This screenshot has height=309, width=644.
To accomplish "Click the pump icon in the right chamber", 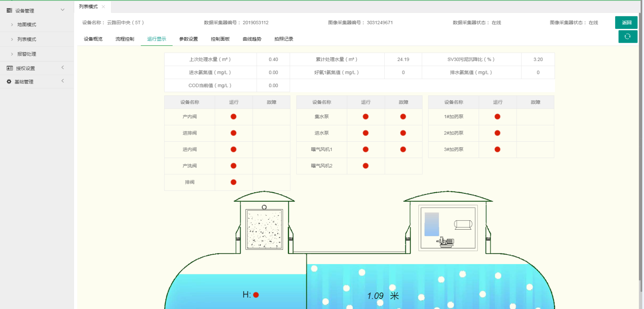I will pyautogui.click(x=445, y=242).
